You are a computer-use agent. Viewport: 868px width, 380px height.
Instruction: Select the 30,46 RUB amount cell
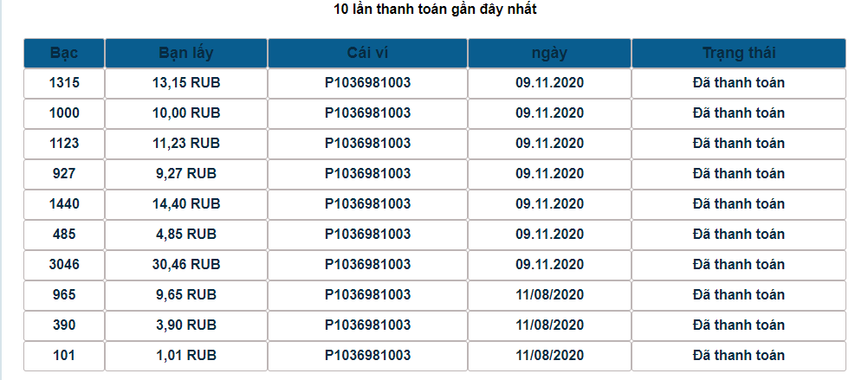coord(186,265)
